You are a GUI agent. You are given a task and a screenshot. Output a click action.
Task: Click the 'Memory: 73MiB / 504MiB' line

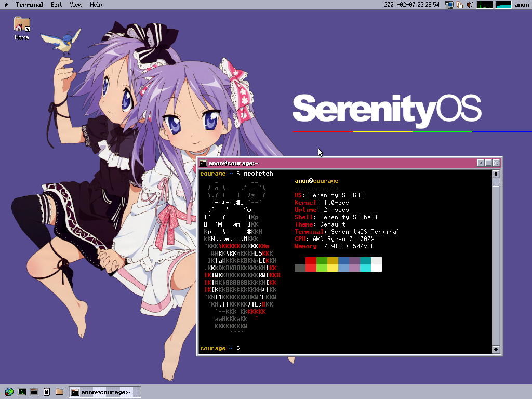[x=334, y=246]
